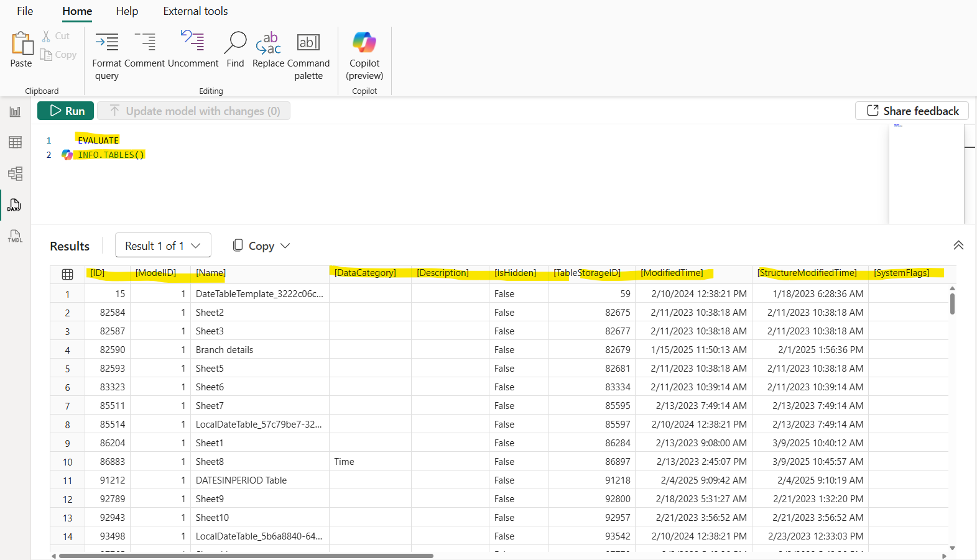Collapse the Results pane with chevron
This screenshot has width=977, height=560.
[958, 246]
